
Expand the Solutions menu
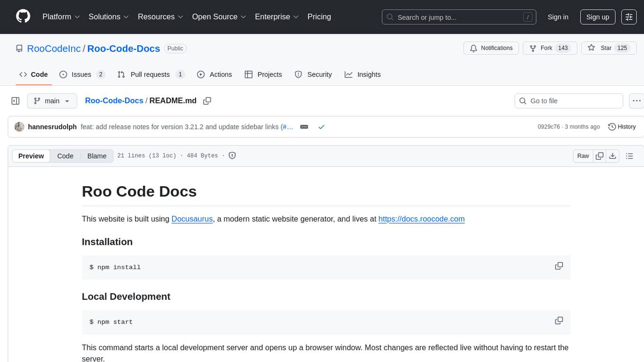pos(109,17)
